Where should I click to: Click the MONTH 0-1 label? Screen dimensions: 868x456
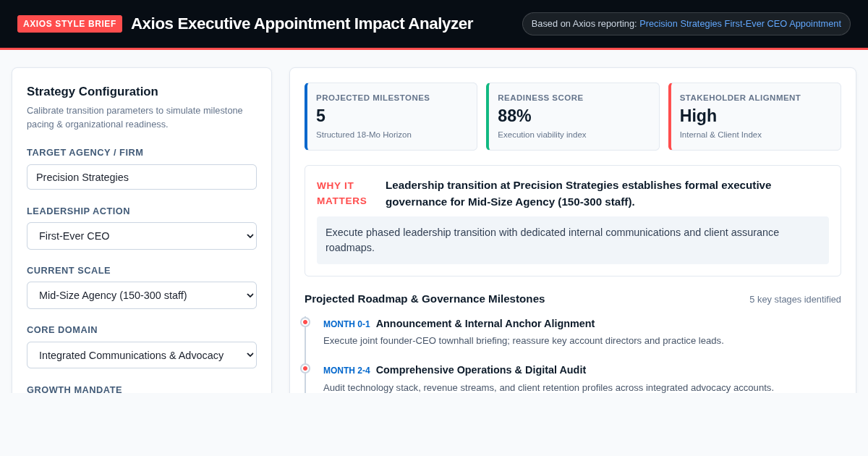pos(346,324)
